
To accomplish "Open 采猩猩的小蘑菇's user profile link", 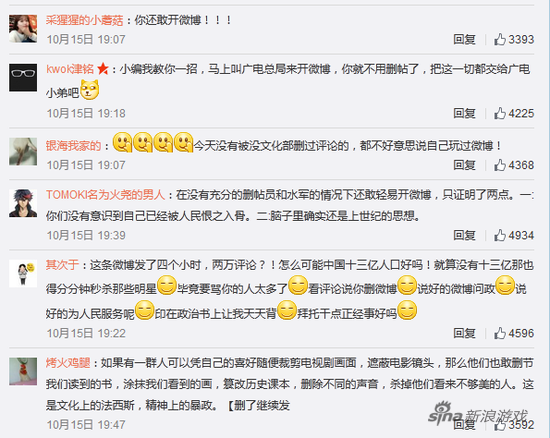I will coord(85,20).
